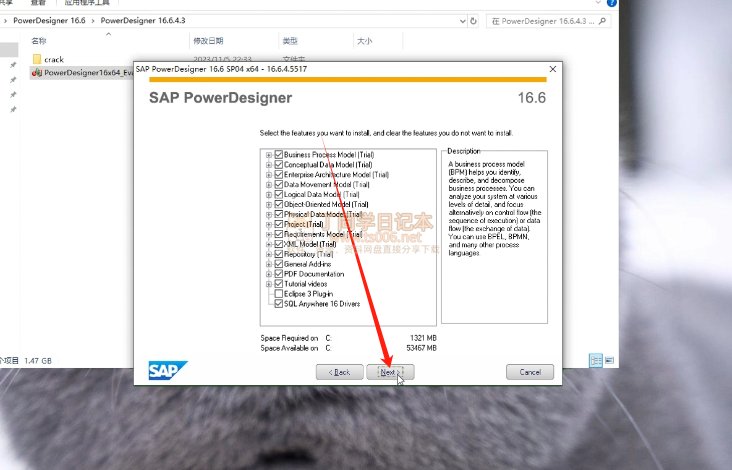
Task: Enable the Eclipse 3 Plugin checkbox
Action: [x=279, y=294]
